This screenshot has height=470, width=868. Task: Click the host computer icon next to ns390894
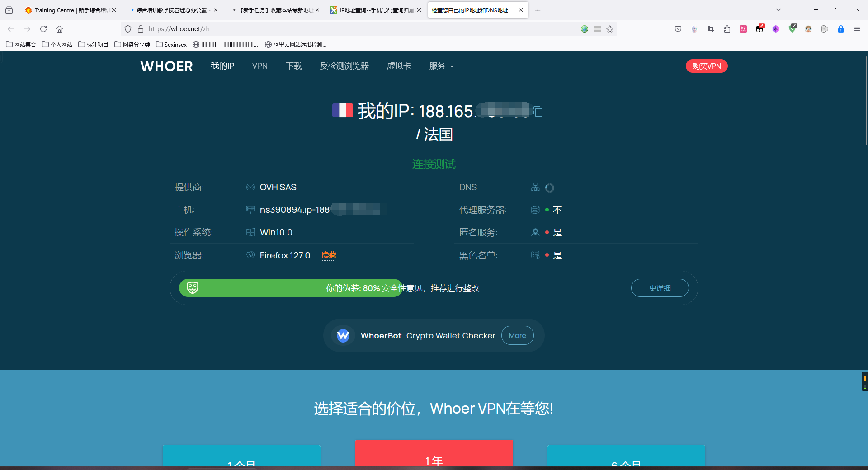click(250, 210)
